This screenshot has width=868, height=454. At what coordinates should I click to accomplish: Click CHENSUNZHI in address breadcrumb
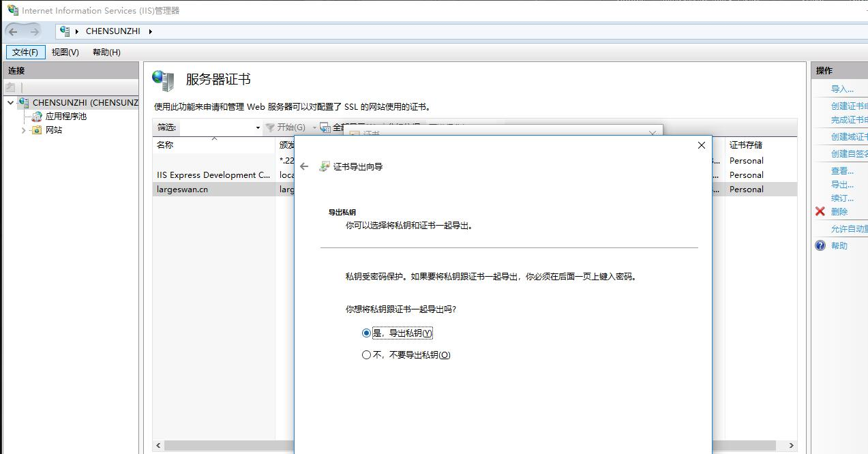pyautogui.click(x=113, y=31)
